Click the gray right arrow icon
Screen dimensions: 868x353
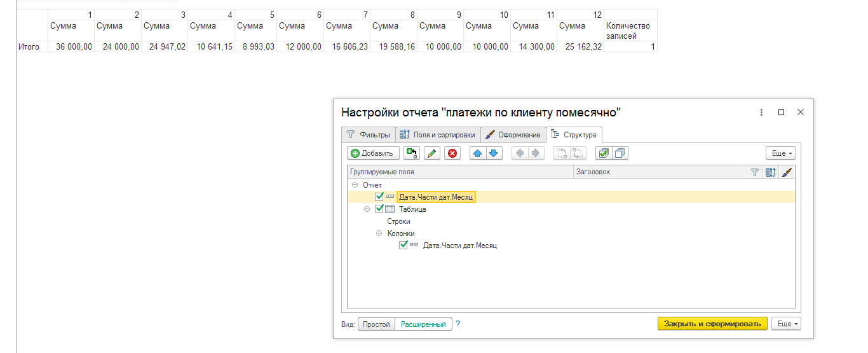point(536,153)
